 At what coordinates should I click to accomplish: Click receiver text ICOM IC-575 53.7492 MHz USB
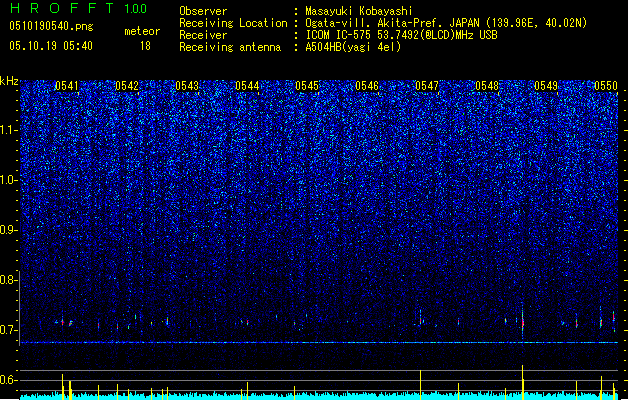(401, 35)
